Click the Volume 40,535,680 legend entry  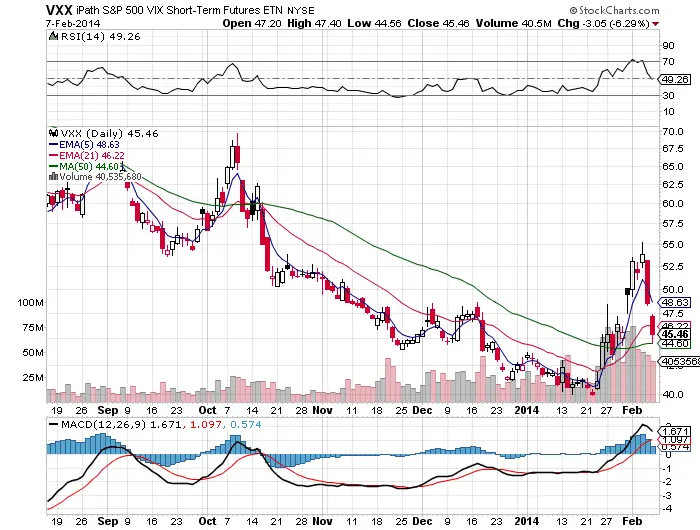click(x=100, y=177)
